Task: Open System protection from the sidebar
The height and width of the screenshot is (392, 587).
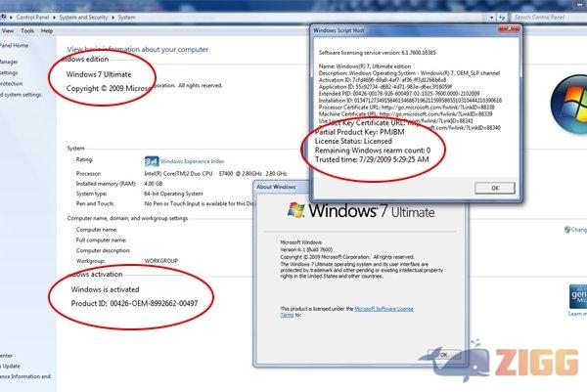Action: point(11,83)
